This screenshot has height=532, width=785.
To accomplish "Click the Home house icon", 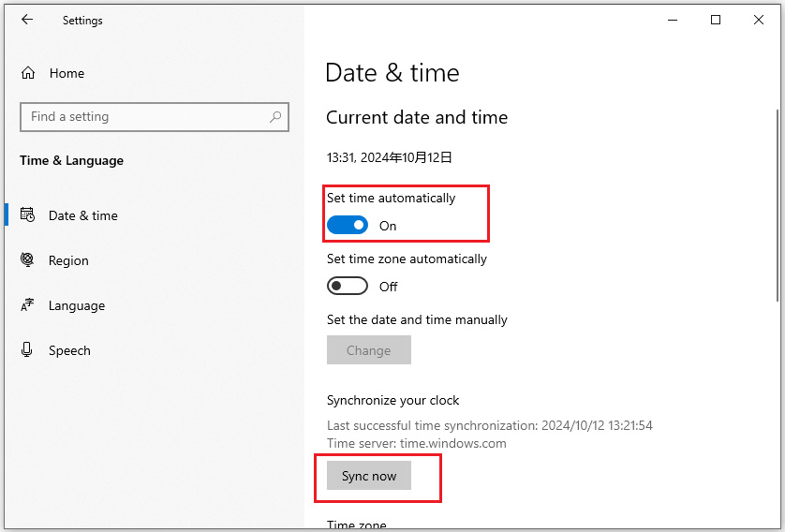I will [x=28, y=73].
